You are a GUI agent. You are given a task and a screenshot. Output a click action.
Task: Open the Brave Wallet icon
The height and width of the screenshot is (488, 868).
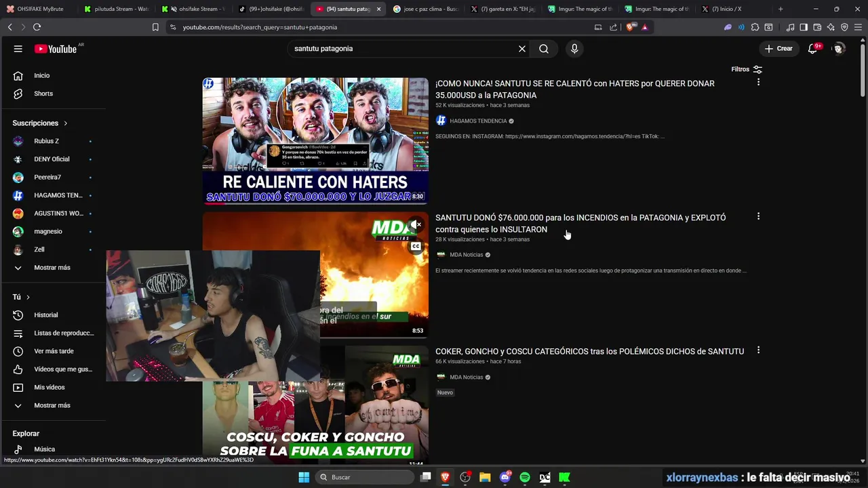click(817, 27)
